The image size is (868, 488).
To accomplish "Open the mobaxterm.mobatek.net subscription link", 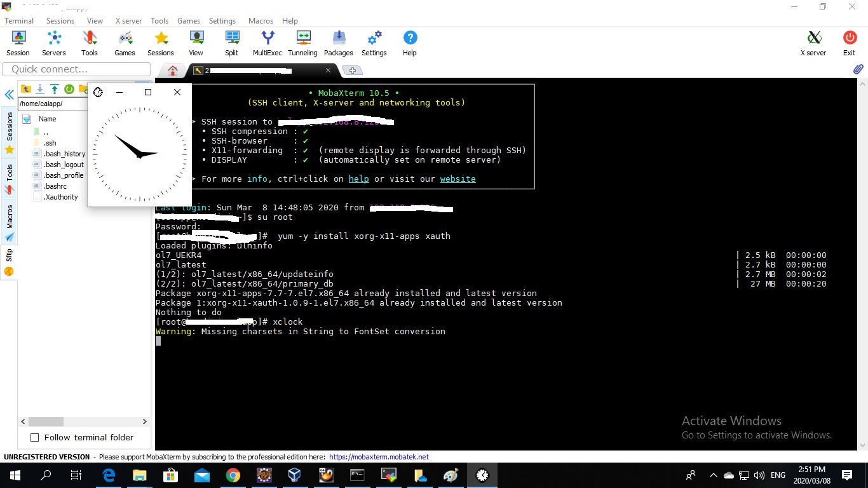I will (379, 457).
